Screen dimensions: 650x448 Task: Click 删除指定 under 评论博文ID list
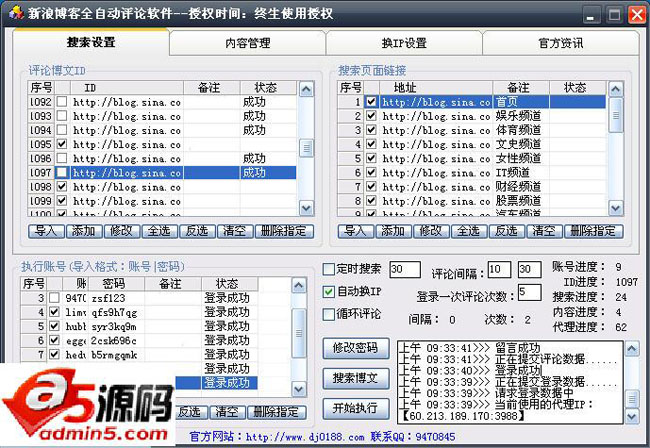point(284,231)
